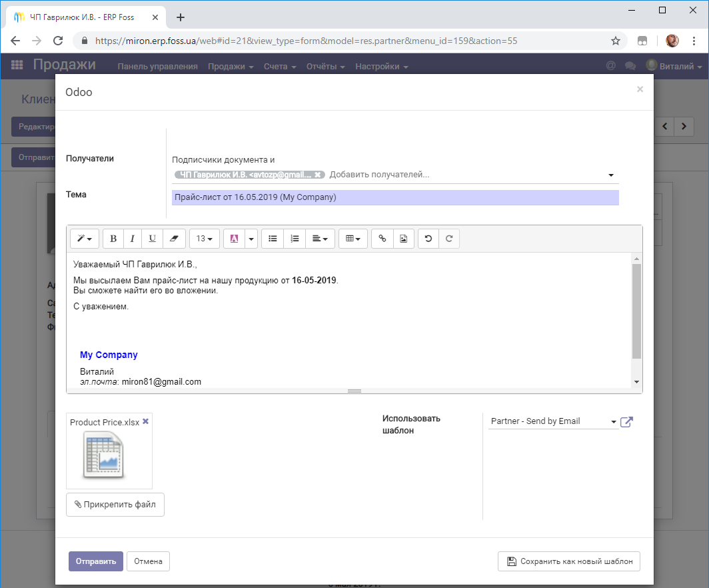The width and height of the screenshot is (709, 588).
Task: Undo the last edit
Action: (x=428, y=239)
